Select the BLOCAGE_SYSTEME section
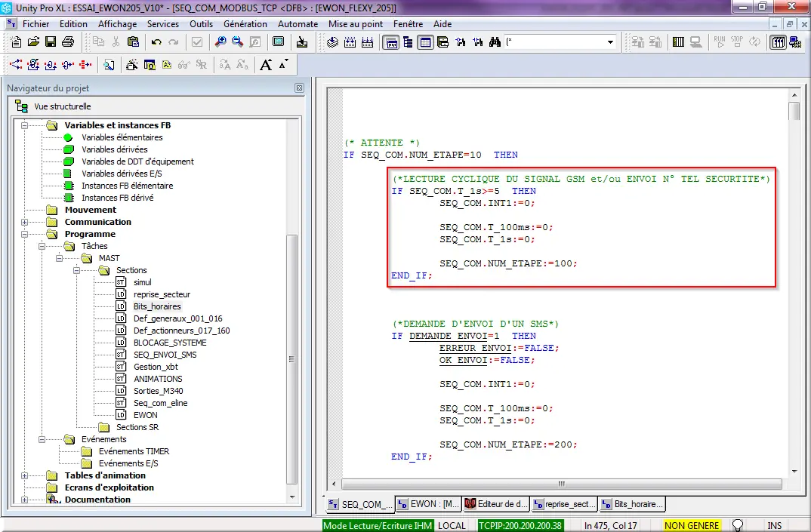This screenshot has width=811, height=532. coord(170,343)
